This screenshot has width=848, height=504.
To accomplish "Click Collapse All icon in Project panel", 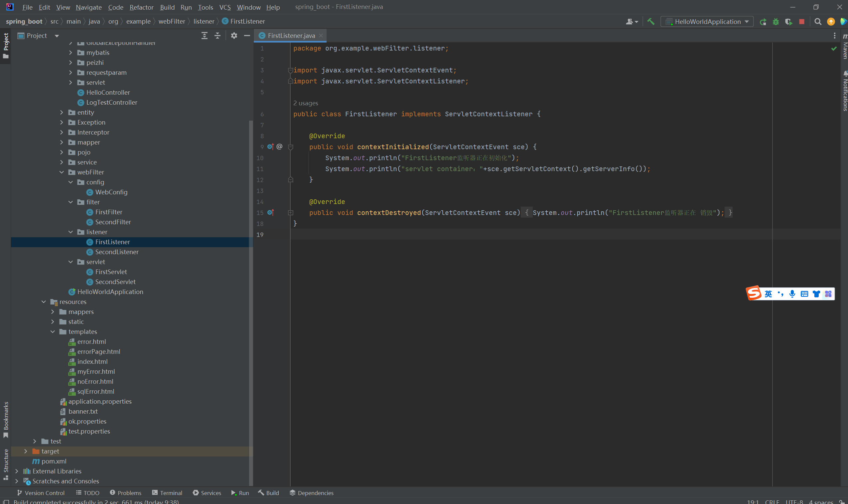I will point(217,36).
